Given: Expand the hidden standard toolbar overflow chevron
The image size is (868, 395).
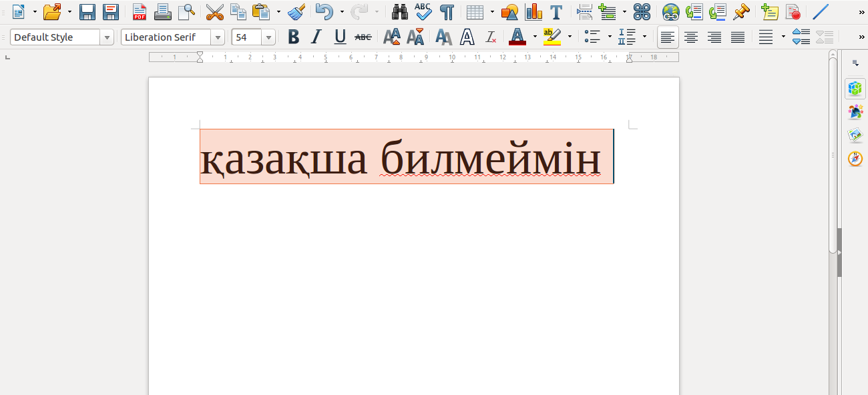Looking at the screenshot, I should tap(861, 11).
